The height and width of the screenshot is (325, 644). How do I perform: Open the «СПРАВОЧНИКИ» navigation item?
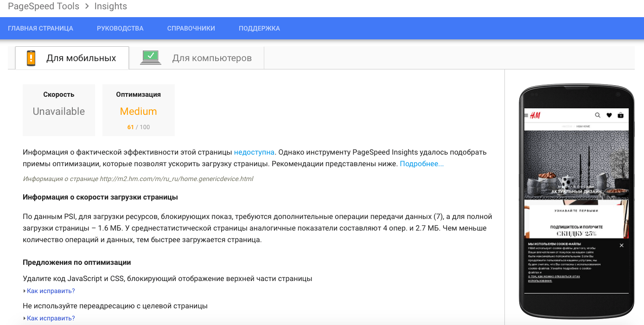coord(191,28)
